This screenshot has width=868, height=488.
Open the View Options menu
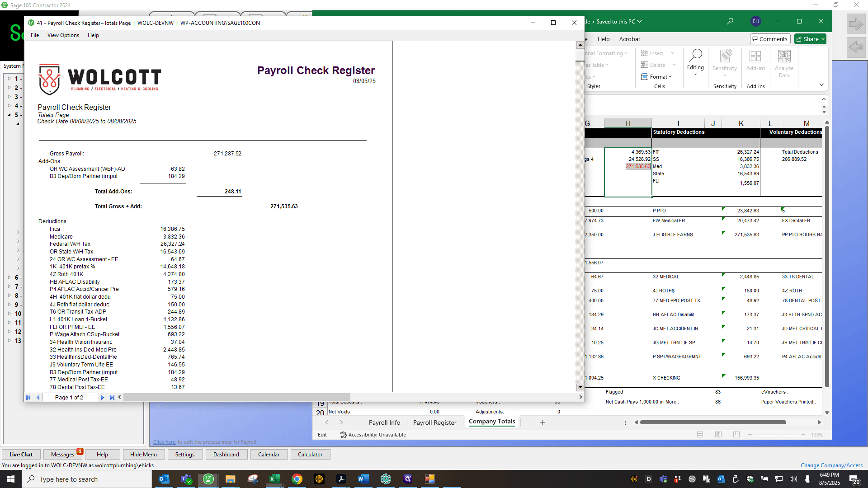pyautogui.click(x=63, y=35)
